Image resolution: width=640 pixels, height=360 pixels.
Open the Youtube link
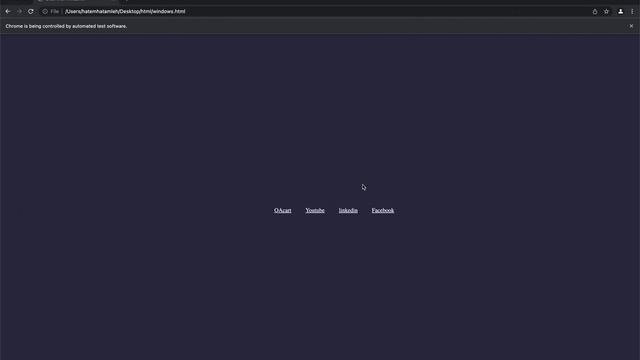[315, 210]
